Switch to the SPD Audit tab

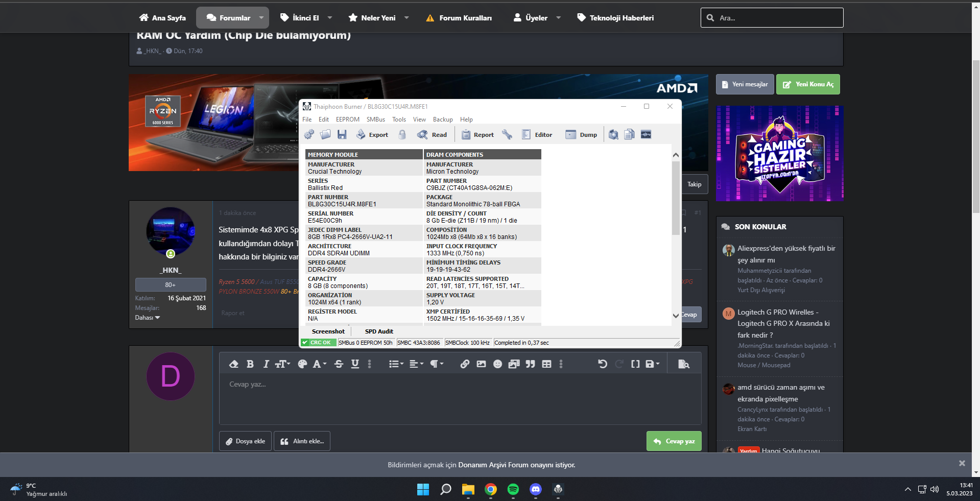click(379, 331)
